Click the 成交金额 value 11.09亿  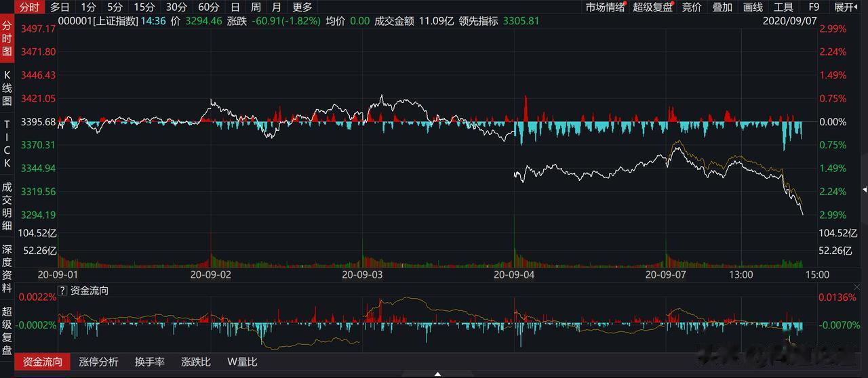point(436,21)
